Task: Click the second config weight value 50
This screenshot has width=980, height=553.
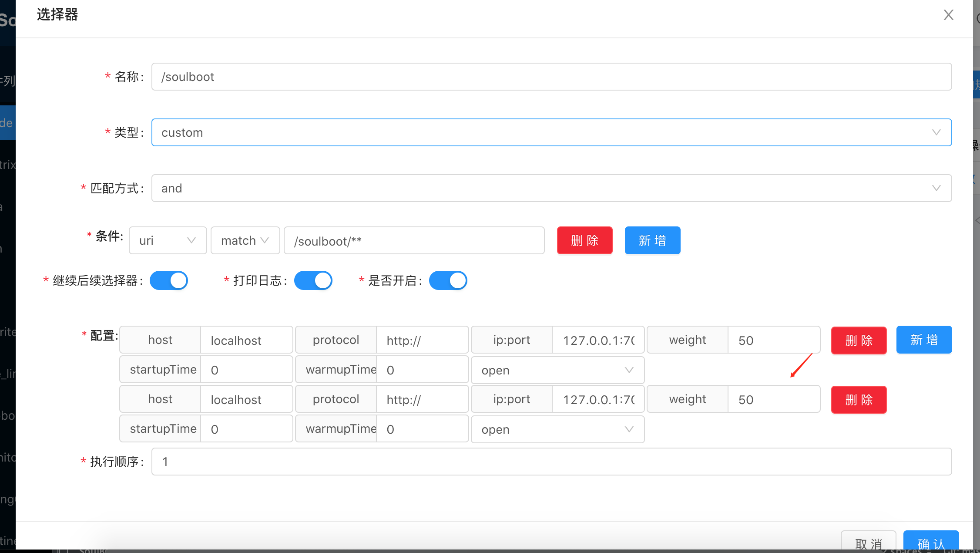Action: tap(774, 399)
